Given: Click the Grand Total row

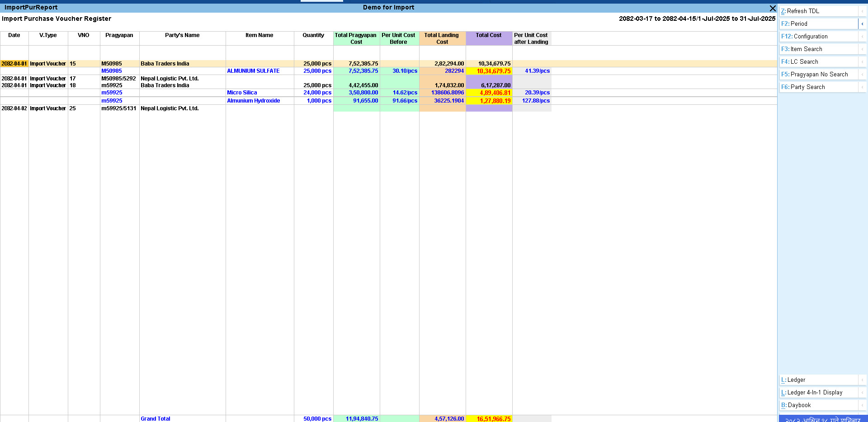Looking at the screenshot, I should 155,418.
